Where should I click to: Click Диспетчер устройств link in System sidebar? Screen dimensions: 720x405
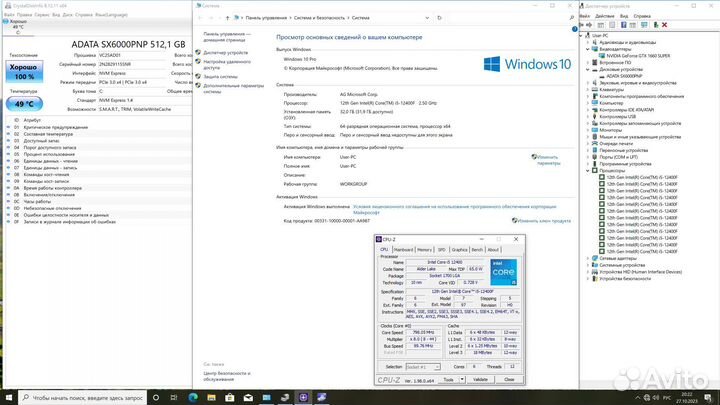(x=225, y=53)
